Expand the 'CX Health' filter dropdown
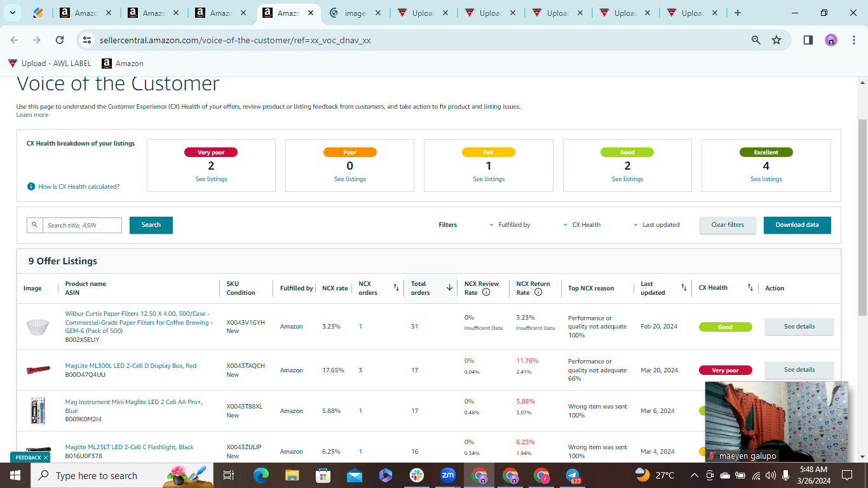 tap(582, 225)
